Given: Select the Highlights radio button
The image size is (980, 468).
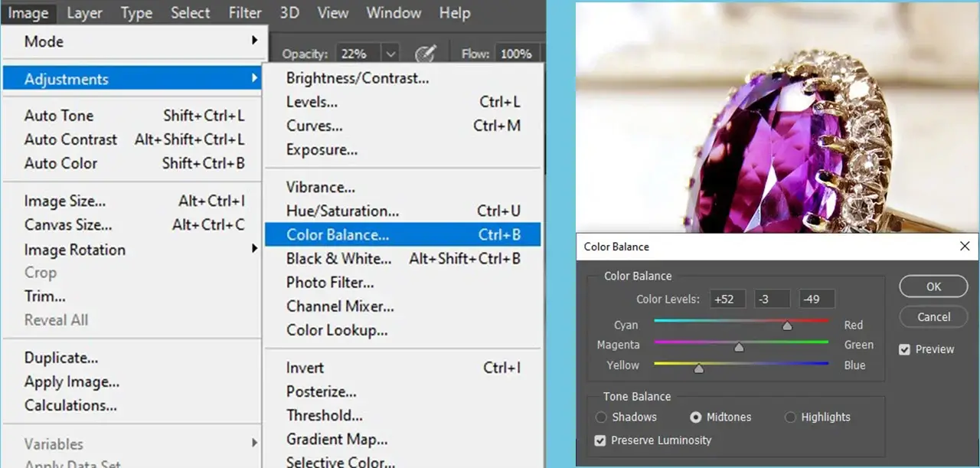Looking at the screenshot, I should click(x=791, y=417).
